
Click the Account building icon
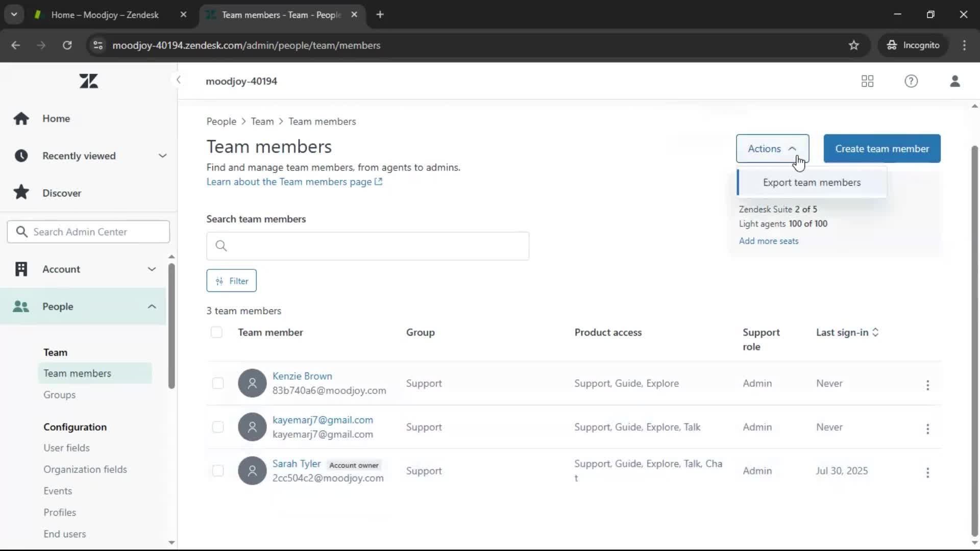pyautogui.click(x=21, y=269)
